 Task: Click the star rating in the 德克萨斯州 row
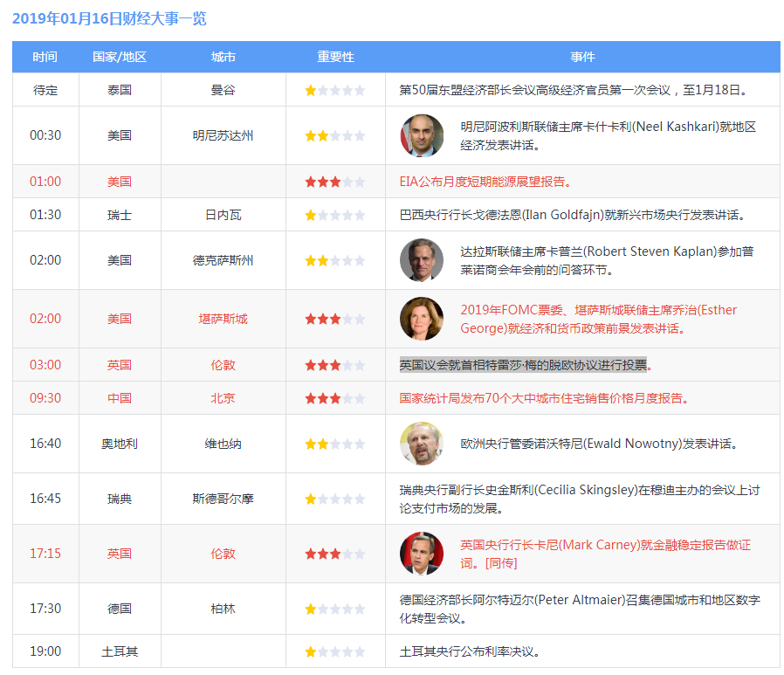point(335,260)
